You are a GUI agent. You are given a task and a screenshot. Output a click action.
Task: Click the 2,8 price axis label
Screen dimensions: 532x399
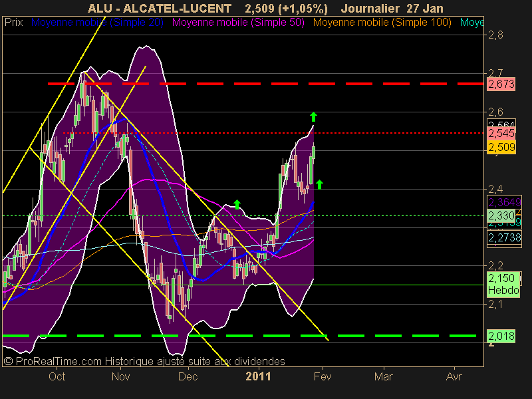[495, 35]
